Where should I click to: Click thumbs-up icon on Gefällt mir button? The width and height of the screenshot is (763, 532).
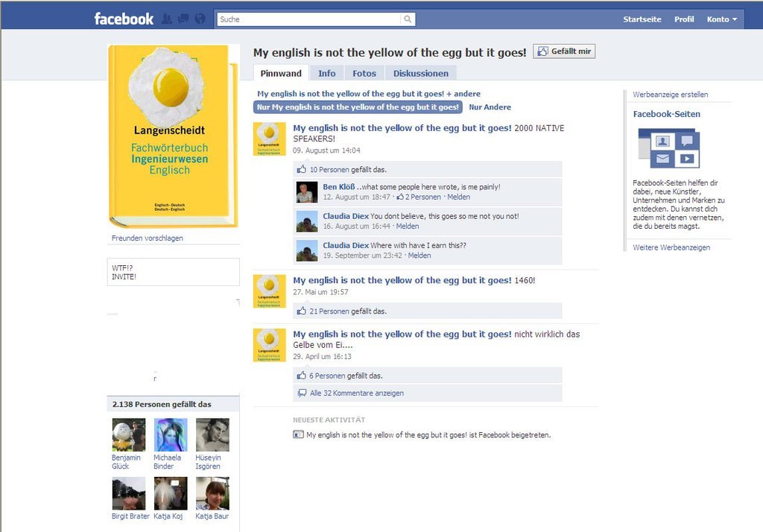pyautogui.click(x=543, y=51)
